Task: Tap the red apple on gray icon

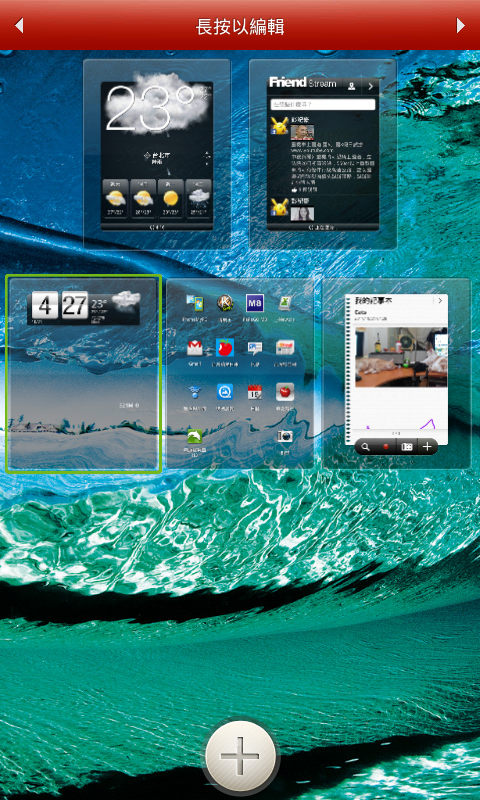Action: click(285, 392)
